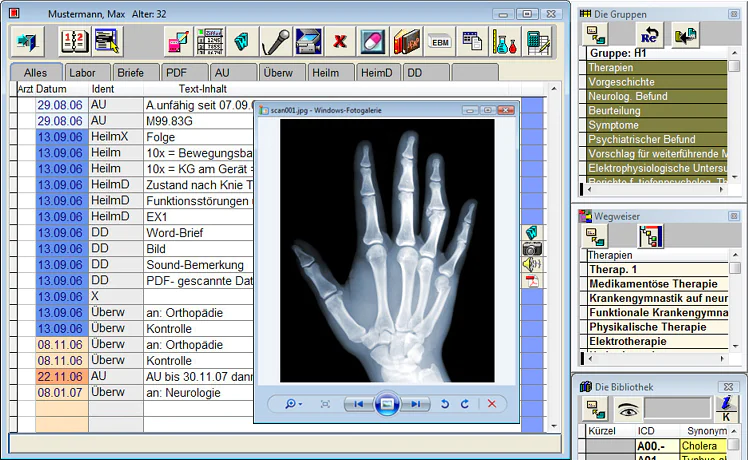Click the 22.11.06 date cell
Screen dimensions: 748x460
tap(62, 376)
